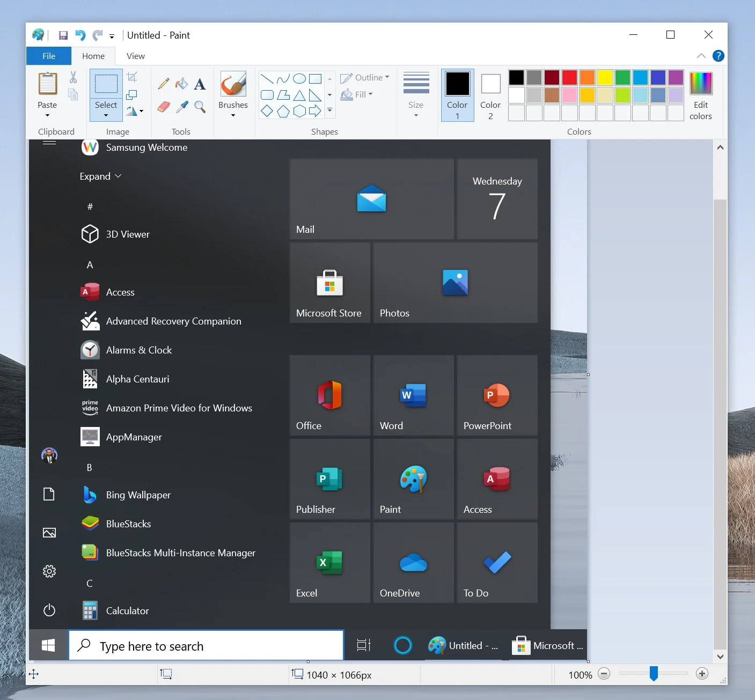Open the File menu
Screen dimensions: 755x700
49,56
